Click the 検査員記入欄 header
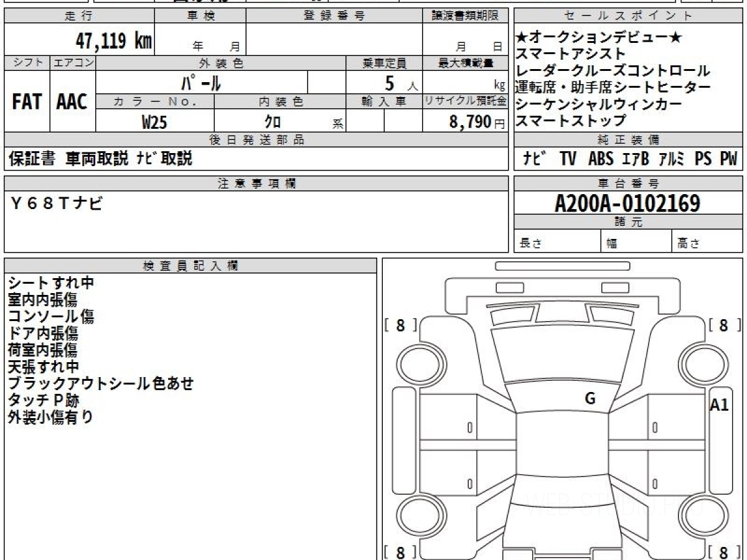Screen dimensions: 747x560 (x=190, y=265)
